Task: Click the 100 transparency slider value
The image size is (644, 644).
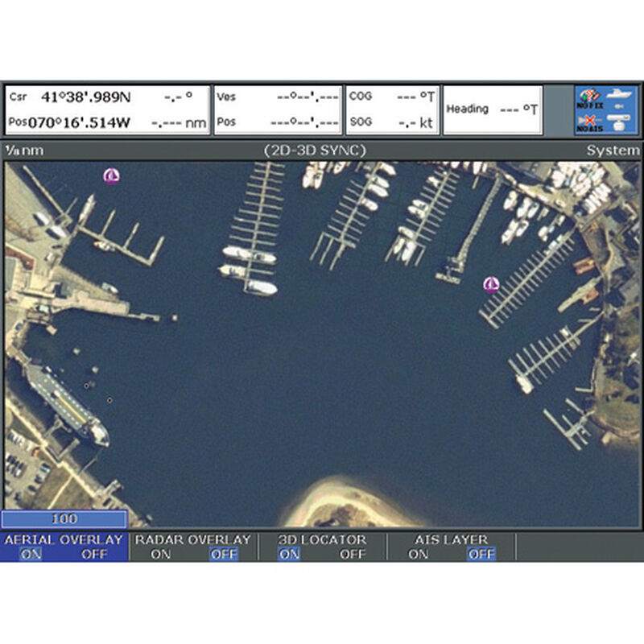Action: pos(63,519)
